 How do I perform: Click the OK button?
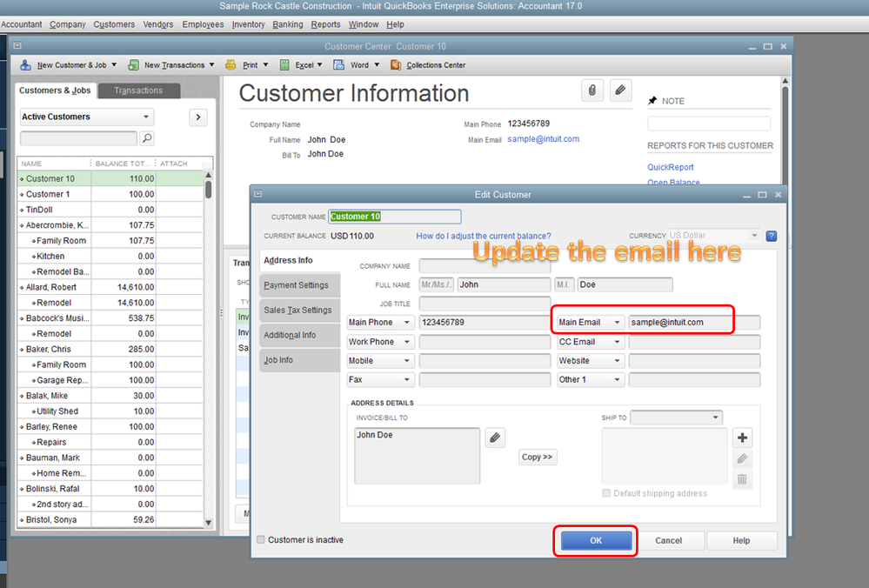pos(596,540)
